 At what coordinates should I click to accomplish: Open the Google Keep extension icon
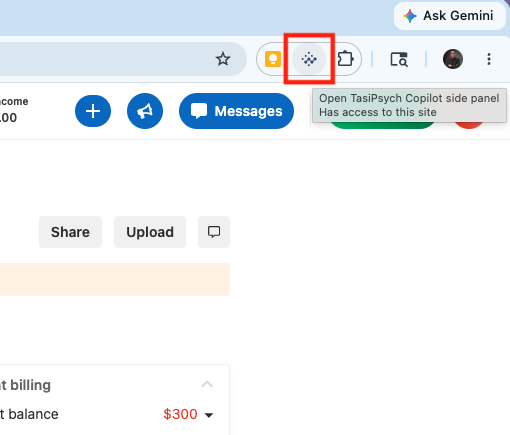click(273, 59)
